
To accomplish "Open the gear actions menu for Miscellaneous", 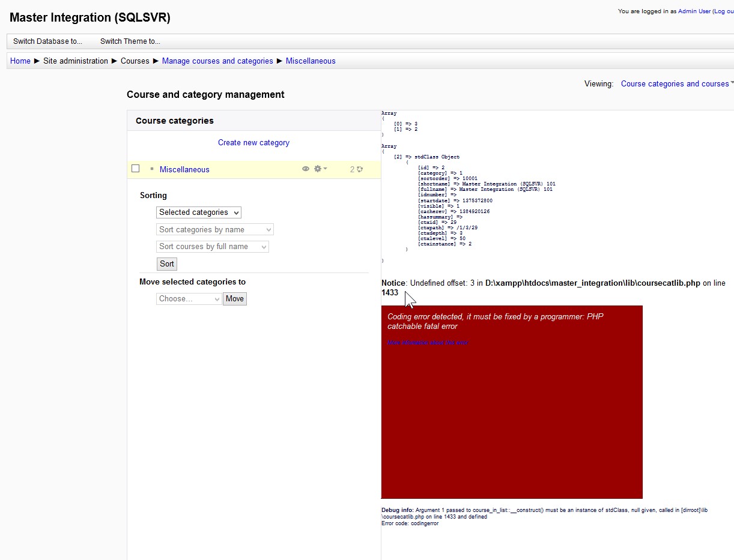I will pyautogui.click(x=320, y=169).
